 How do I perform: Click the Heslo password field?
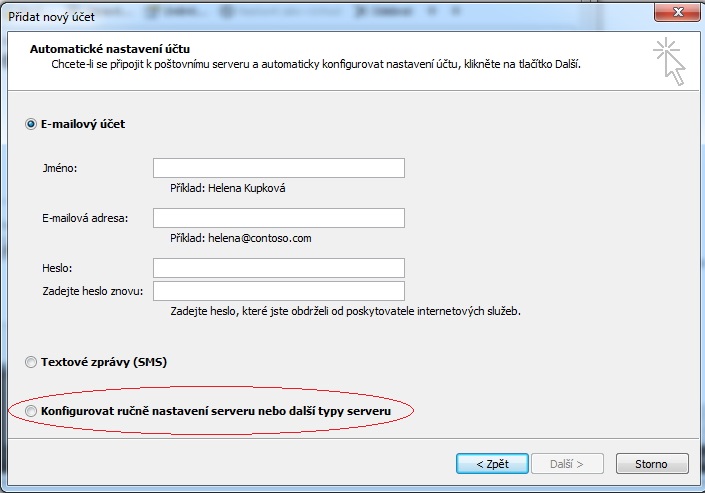click(279, 268)
